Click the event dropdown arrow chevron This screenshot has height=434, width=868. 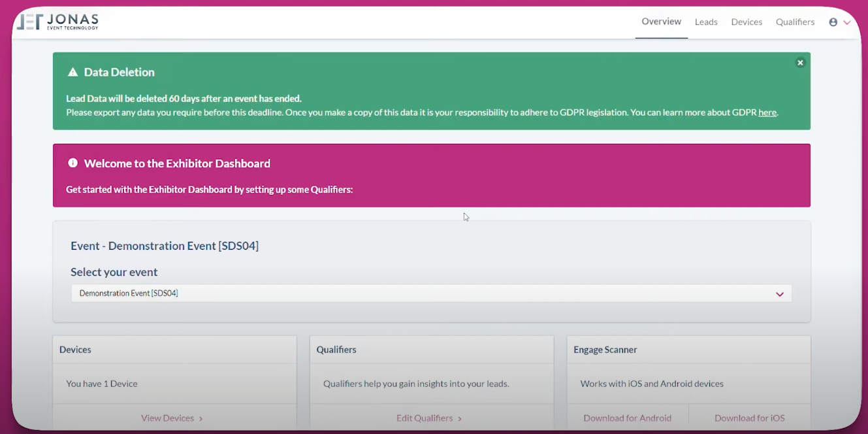click(779, 294)
